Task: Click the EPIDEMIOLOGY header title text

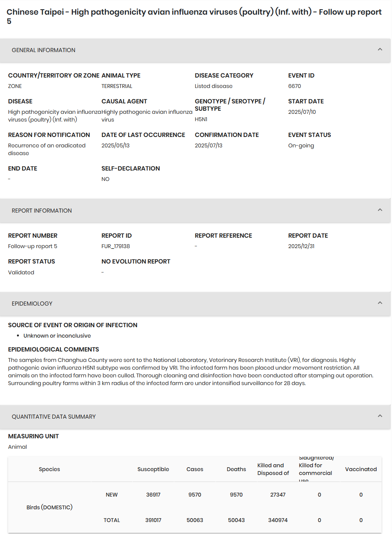Action: (x=32, y=304)
